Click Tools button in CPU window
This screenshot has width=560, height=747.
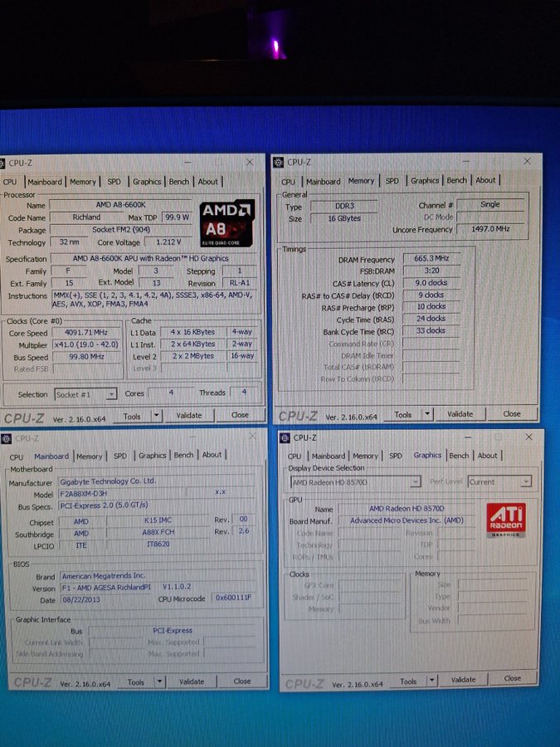click(x=132, y=417)
